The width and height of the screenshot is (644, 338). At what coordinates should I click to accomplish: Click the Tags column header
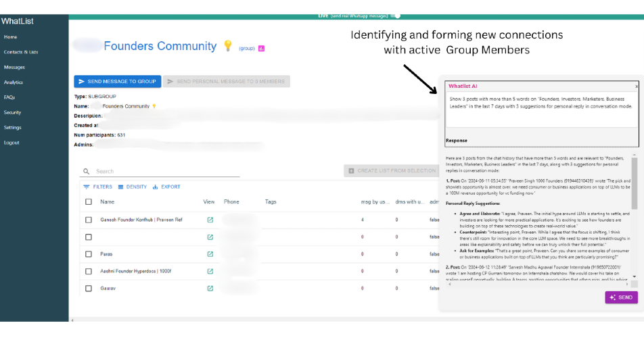pyautogui.click(x=271, y=202)
